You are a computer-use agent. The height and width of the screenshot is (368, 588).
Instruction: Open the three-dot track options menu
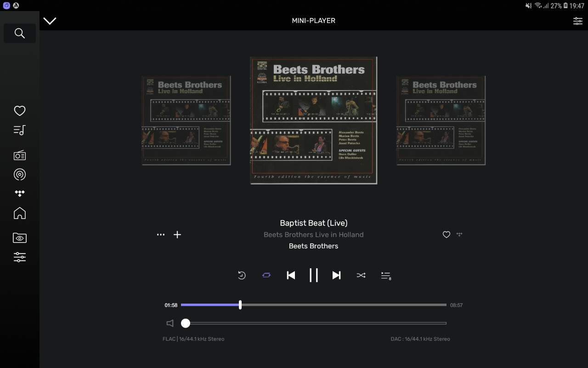point(160,235)
